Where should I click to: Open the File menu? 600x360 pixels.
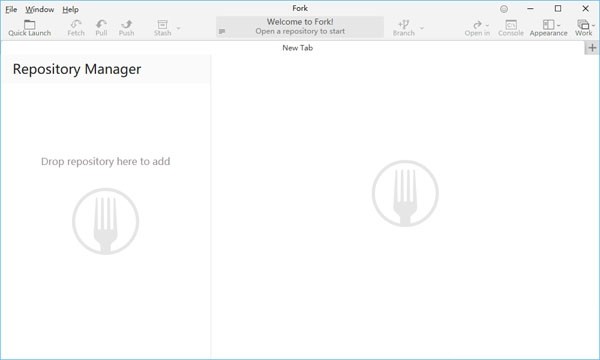coord(11,9)
